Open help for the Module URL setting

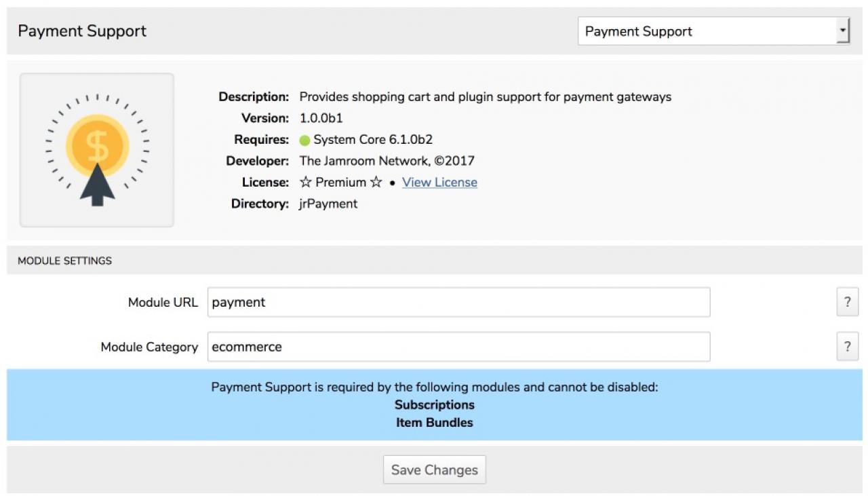847,303
